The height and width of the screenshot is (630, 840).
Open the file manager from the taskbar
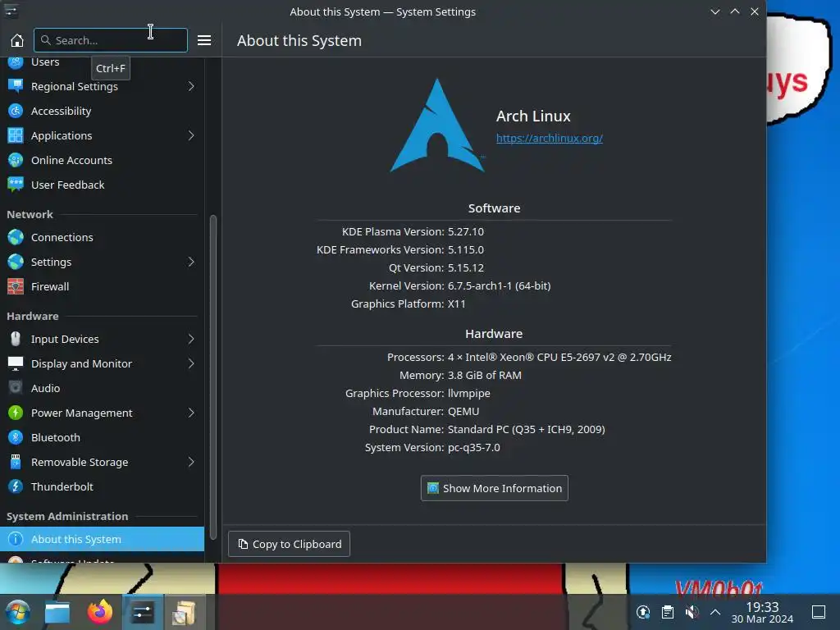[x=57, y=612]
